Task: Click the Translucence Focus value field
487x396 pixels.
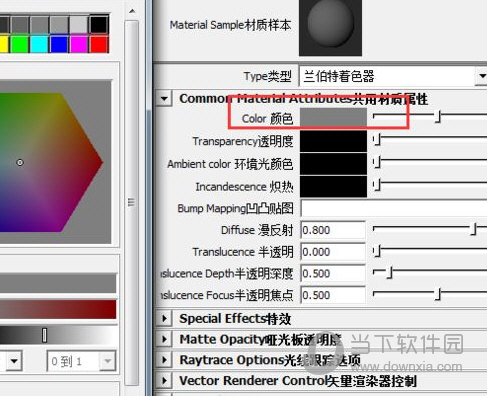Action: coord(333,295)
